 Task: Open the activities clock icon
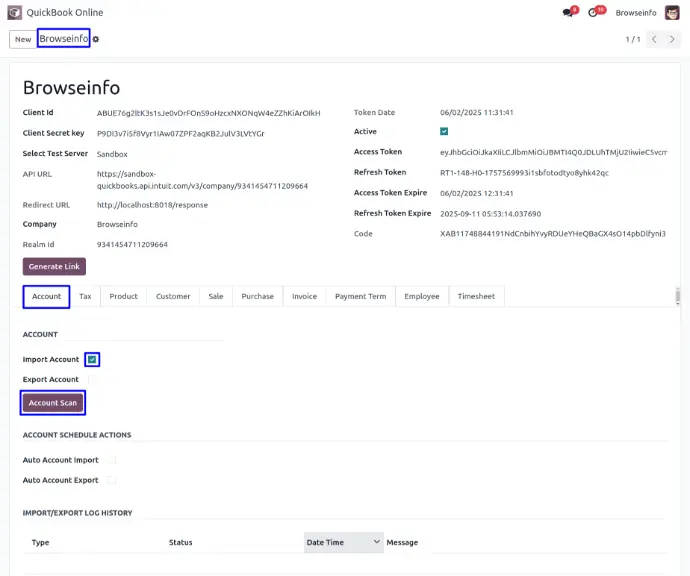[593, 12]
